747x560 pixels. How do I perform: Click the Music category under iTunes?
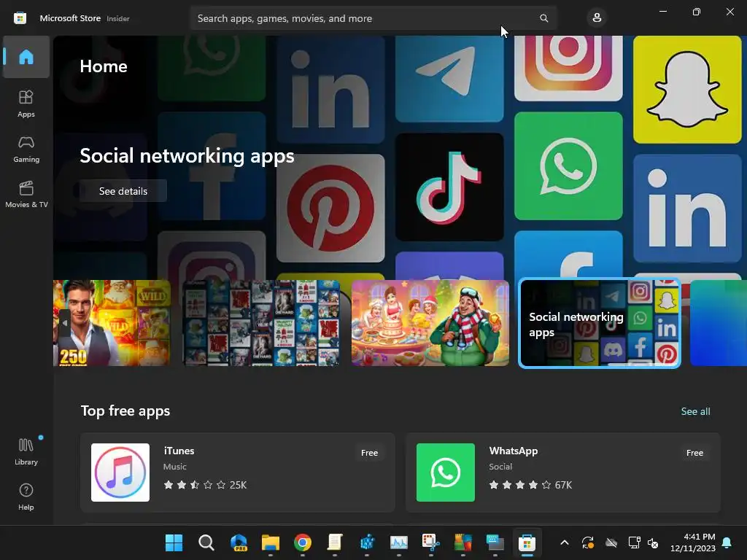[x=175, y=467]
